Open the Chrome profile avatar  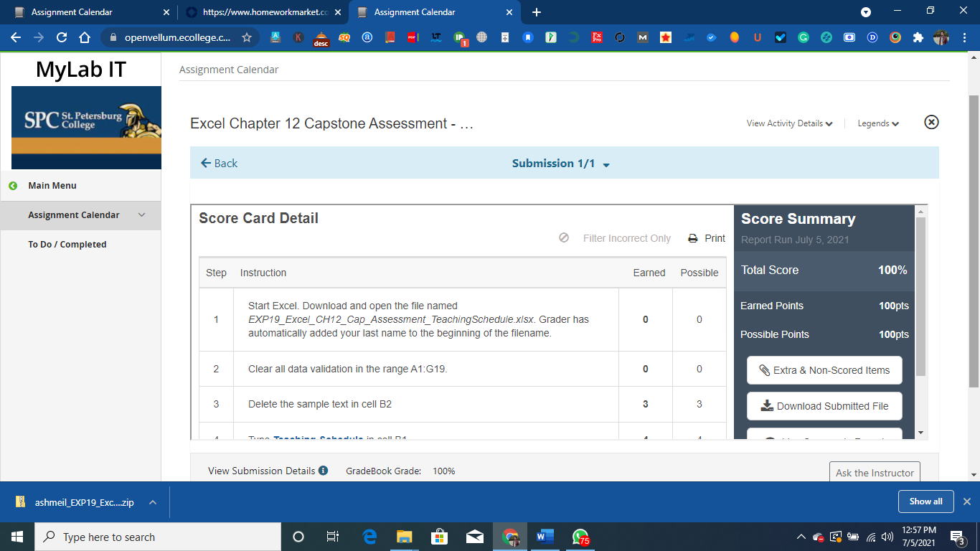tap(941, 37)
